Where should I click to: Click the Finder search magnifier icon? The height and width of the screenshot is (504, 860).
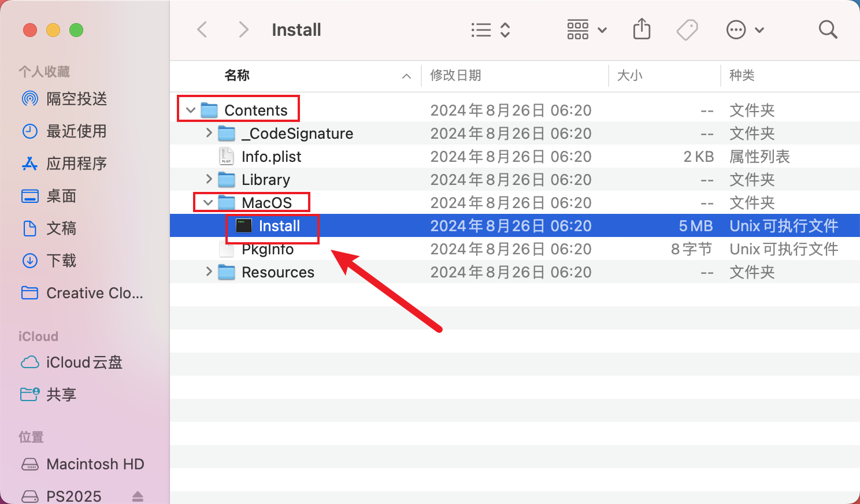click(828, 29)
